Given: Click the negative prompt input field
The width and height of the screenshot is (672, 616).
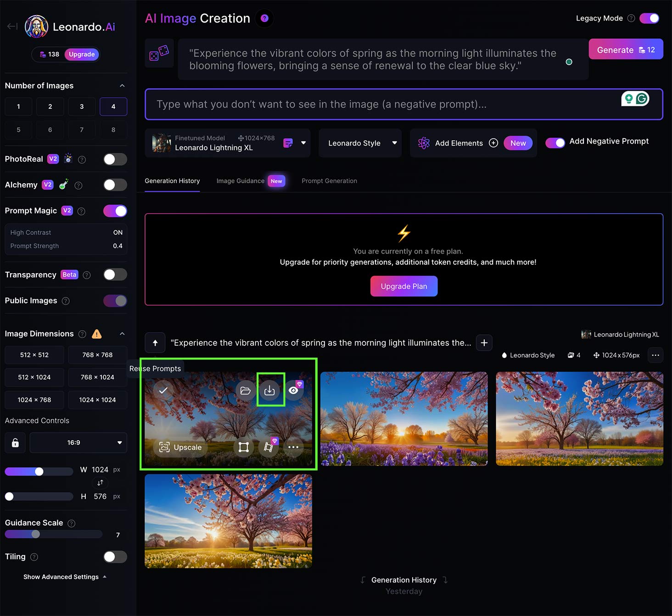Looking at the screenshot, I should [x=404, y=104].
